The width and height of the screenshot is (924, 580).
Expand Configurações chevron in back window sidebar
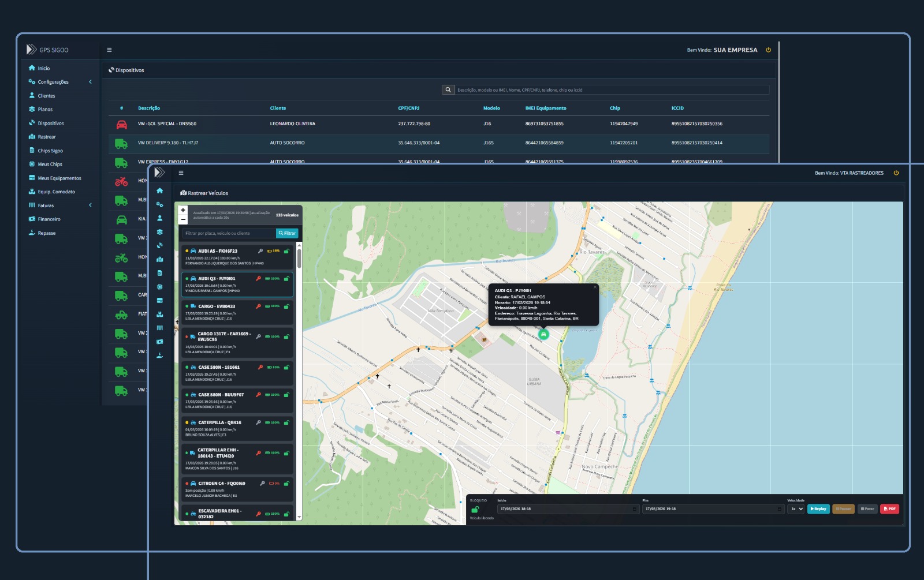click(x=90, y=82)
